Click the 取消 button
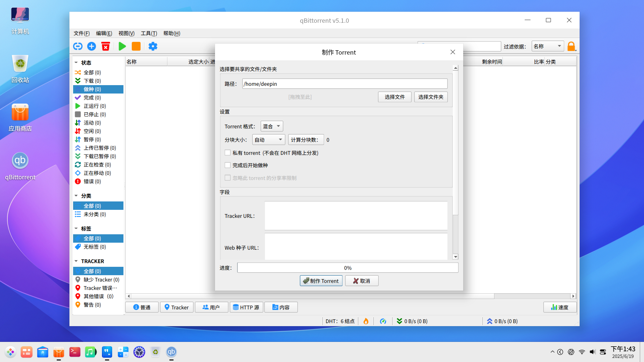This screenshot has width=644, height=362. coord(362,281)
